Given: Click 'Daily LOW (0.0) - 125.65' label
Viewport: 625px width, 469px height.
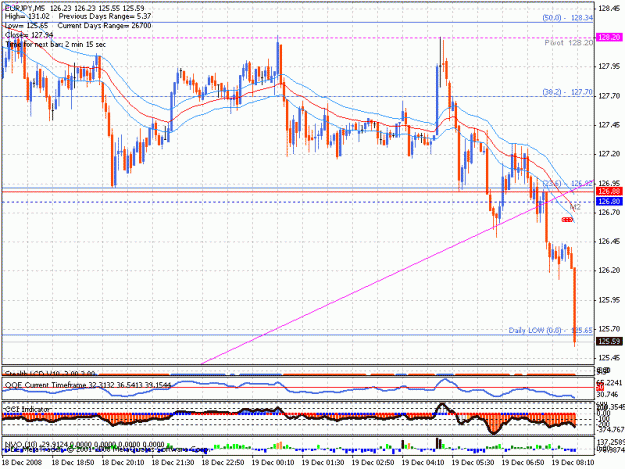Looking at the screenshot, I should 550,330.
